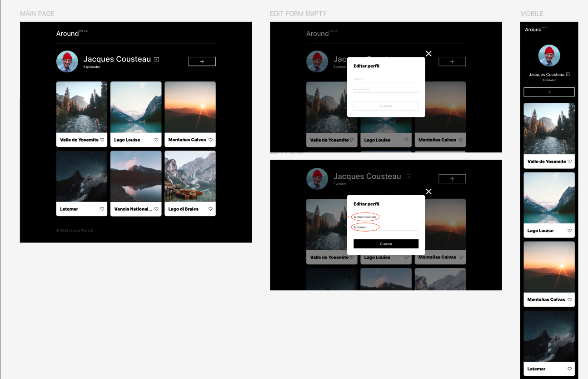Like the Valle de Yosemite card in Main Page

[102, 140]
